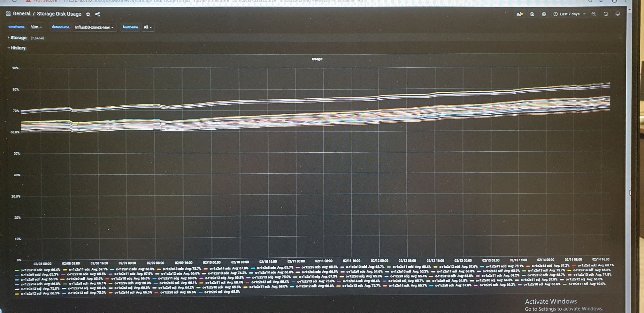Image resolution: width=644 pixels, height=313 pixels.
Task: Collapse the History row
Action: pos(16,48)
